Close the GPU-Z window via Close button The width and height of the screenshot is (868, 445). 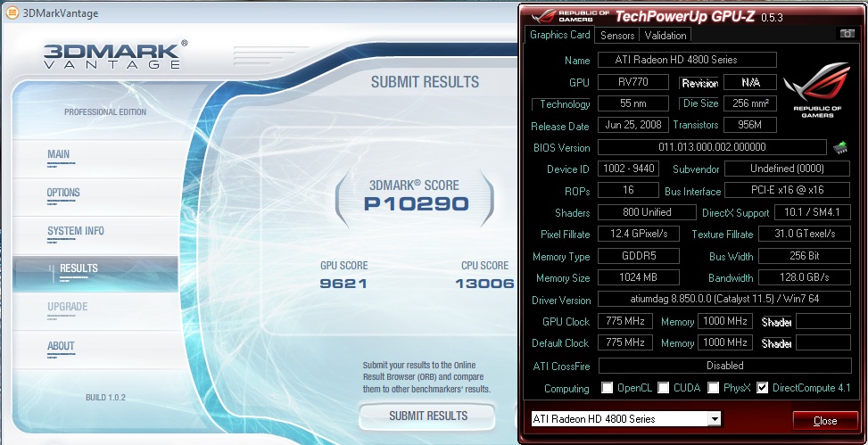[825, 421]
